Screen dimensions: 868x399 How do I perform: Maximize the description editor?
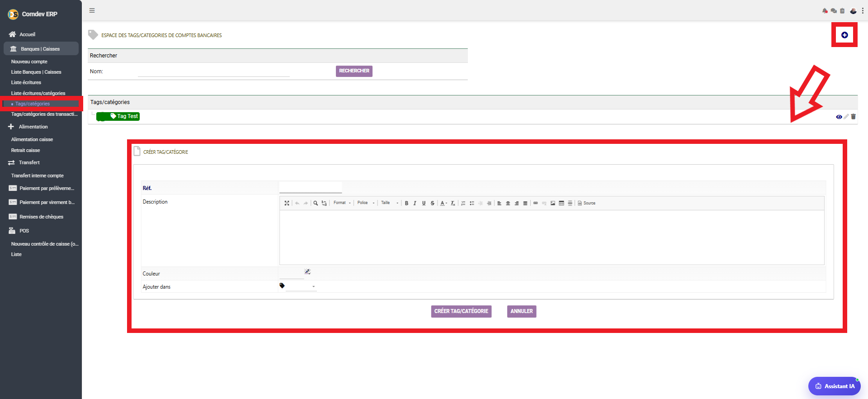point(287,203)
